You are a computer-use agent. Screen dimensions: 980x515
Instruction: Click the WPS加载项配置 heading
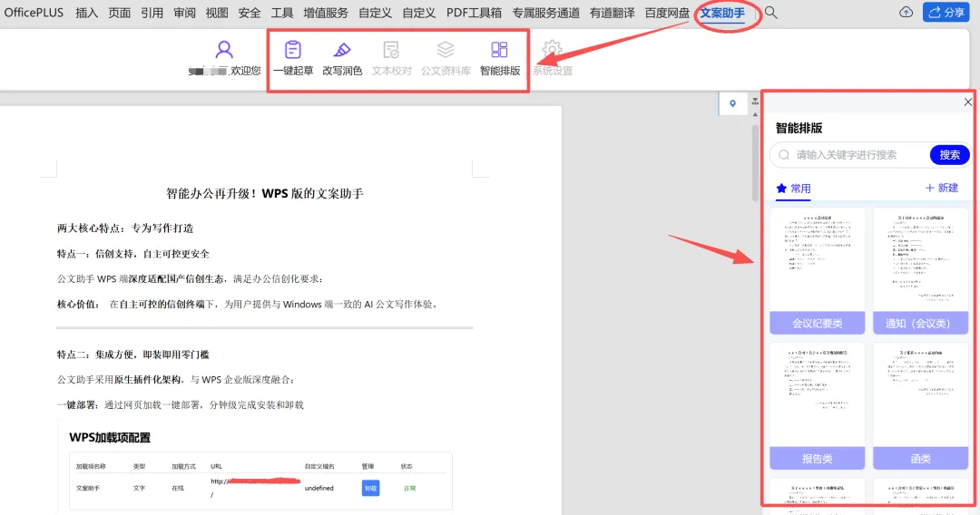click(x=110, y=438)
